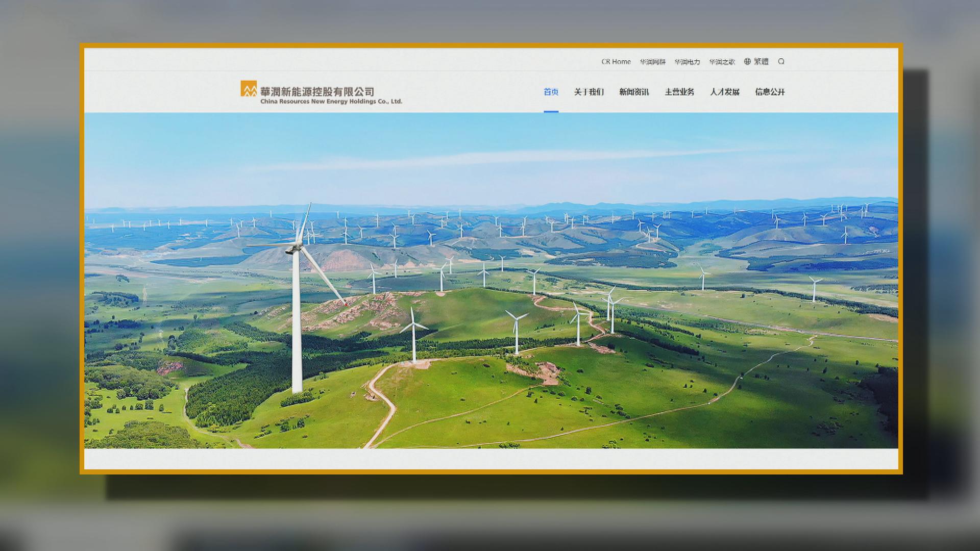Open the 关于我们 navigation menu
Viewport: 980px width, 551px height.
589,92
